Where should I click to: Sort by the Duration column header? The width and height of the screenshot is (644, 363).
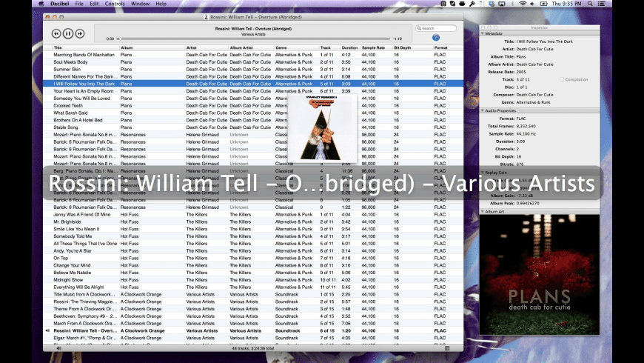coord(350,47)
